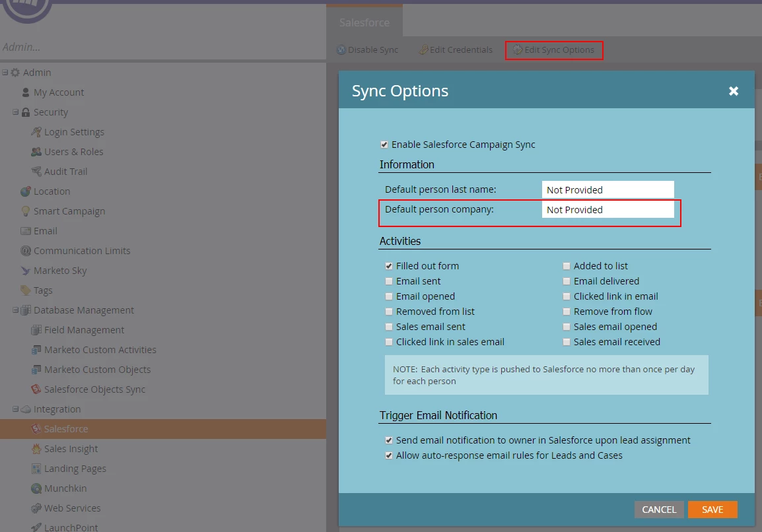Click the Marketo Custom Objects icon
Viewport: 762px width, 532px height.
(36, 370)
